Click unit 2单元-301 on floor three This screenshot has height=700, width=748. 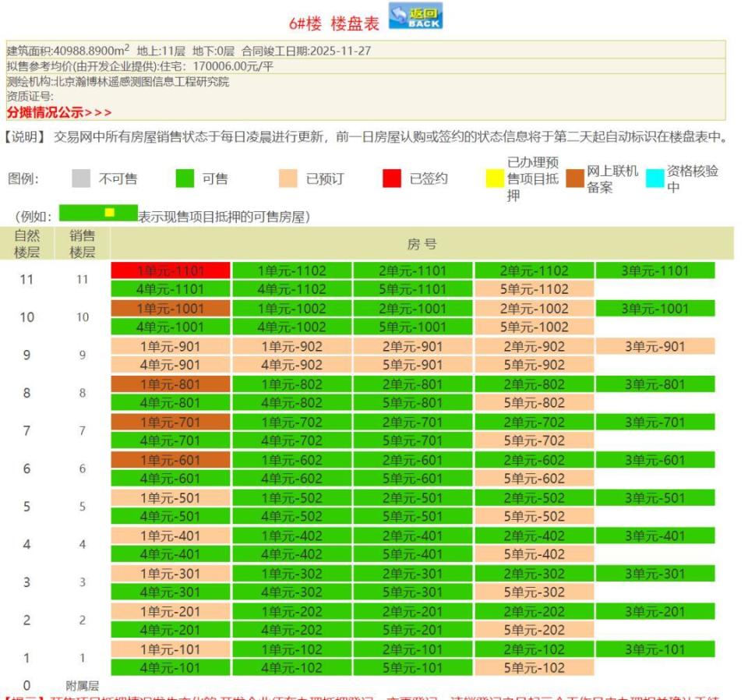coord(411,574)
